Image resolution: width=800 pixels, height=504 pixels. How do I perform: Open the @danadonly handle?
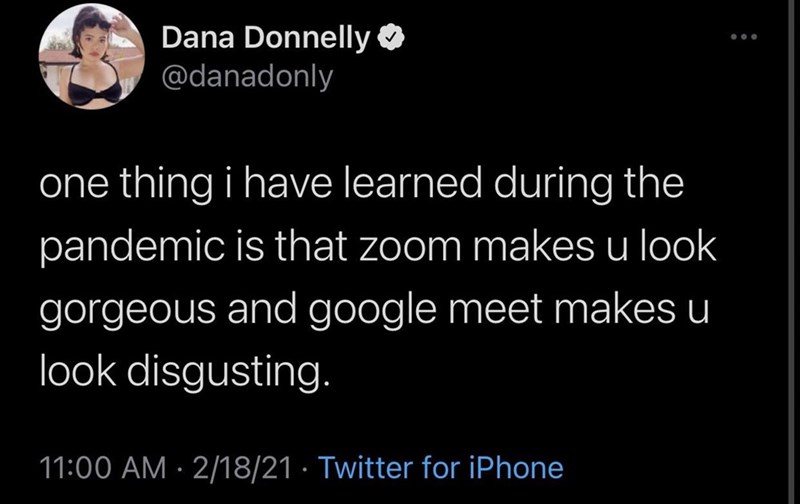click(x=246, y=76)
